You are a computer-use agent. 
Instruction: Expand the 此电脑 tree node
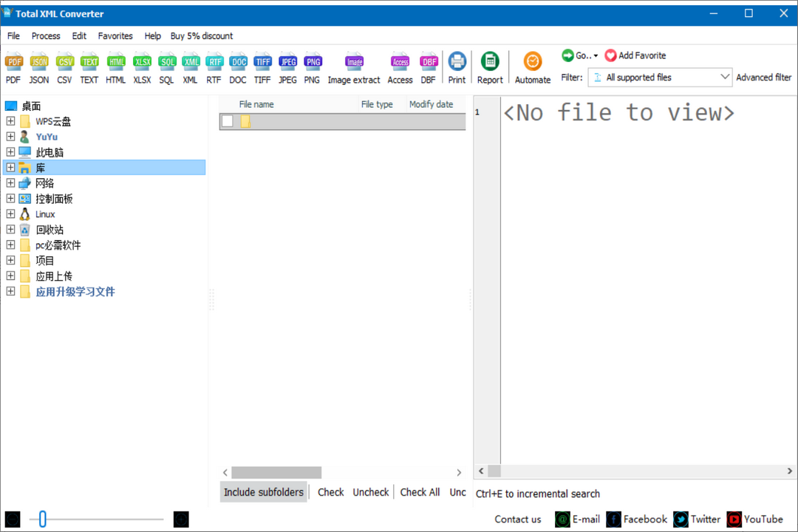point(10,151)
